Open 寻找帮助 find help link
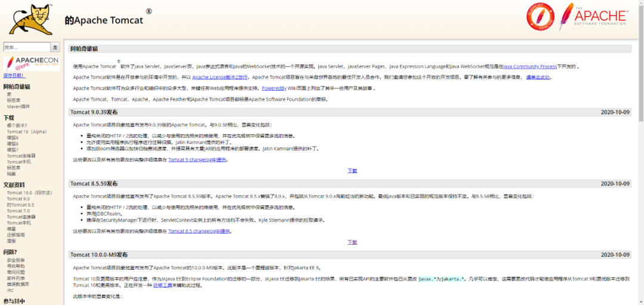Screen dimensions: 644x305 click(16, 266)
